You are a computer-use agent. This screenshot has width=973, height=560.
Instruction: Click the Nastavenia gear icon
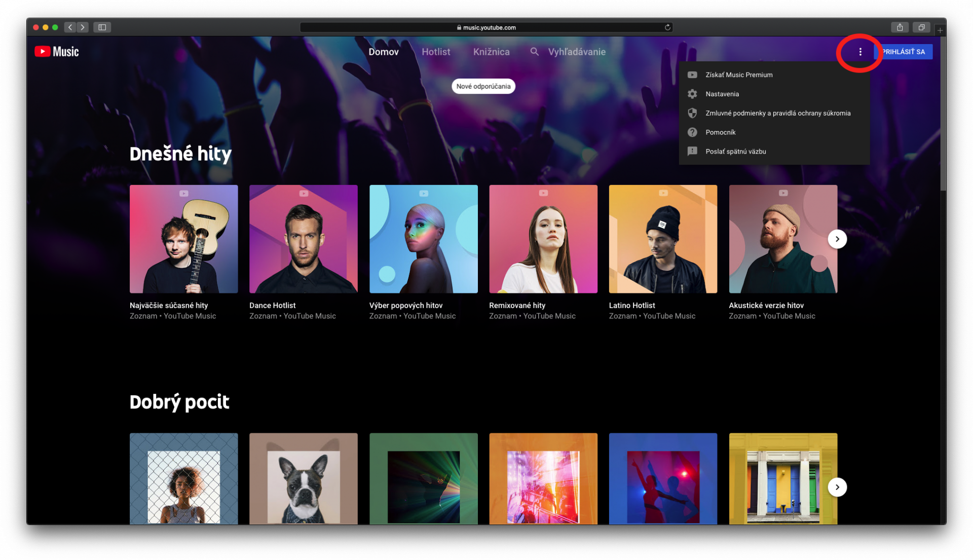[692, 94]
